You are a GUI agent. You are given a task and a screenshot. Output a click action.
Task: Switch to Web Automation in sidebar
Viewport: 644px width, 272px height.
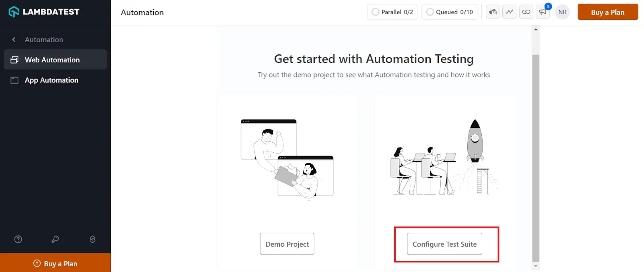click(52, 60)
